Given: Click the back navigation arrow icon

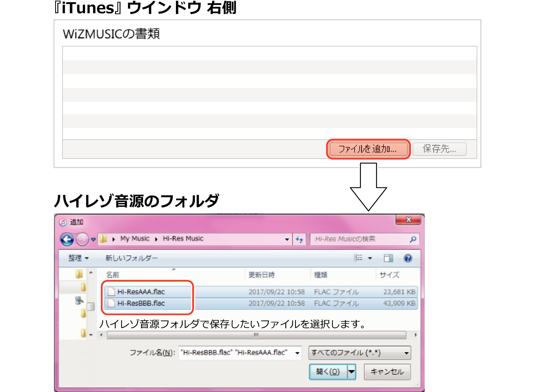Looking at the screenshot, I should pyautogui.click(x=67, y=239).
